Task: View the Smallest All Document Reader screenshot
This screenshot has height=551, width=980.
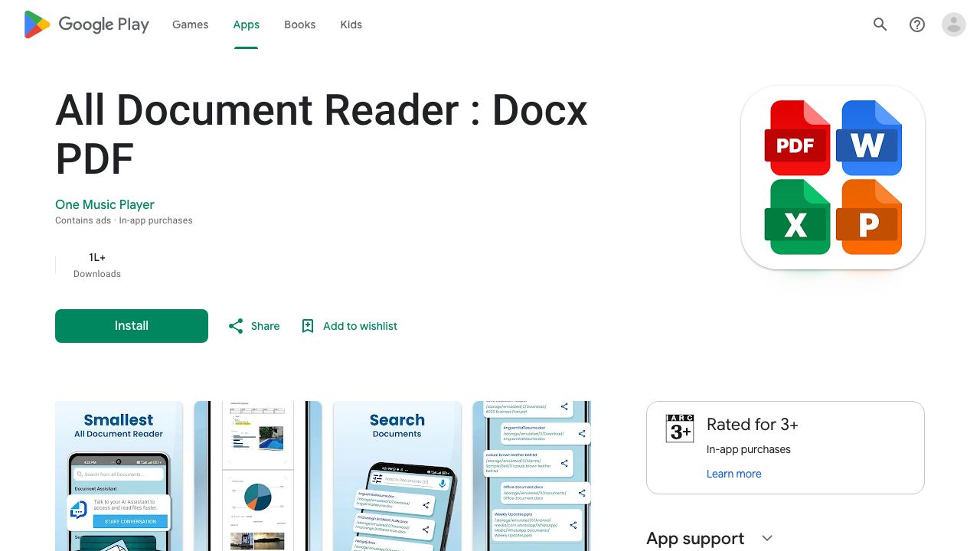Action: [x=119, y=476]
